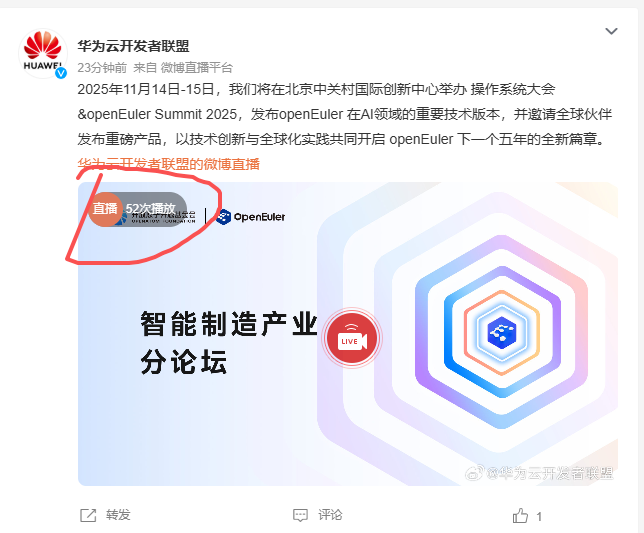The width and height of the screenshot is (644, 533).
Task: Click the like count number 1
Action: coord(539,517)
